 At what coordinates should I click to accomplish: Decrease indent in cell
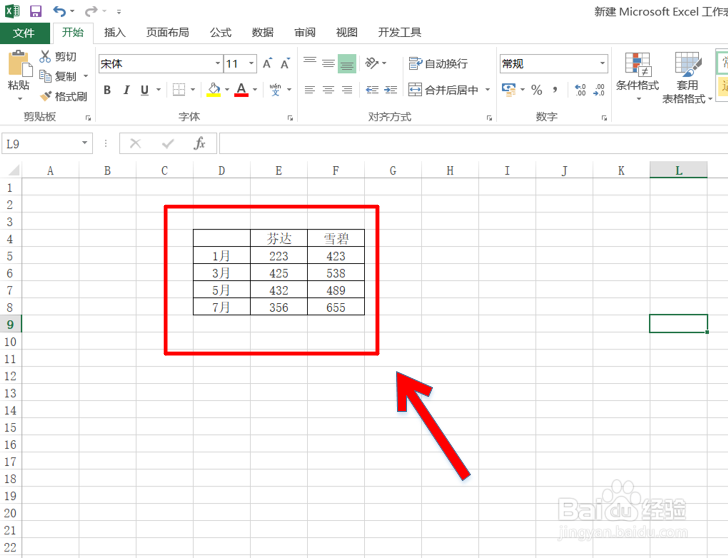372,90
